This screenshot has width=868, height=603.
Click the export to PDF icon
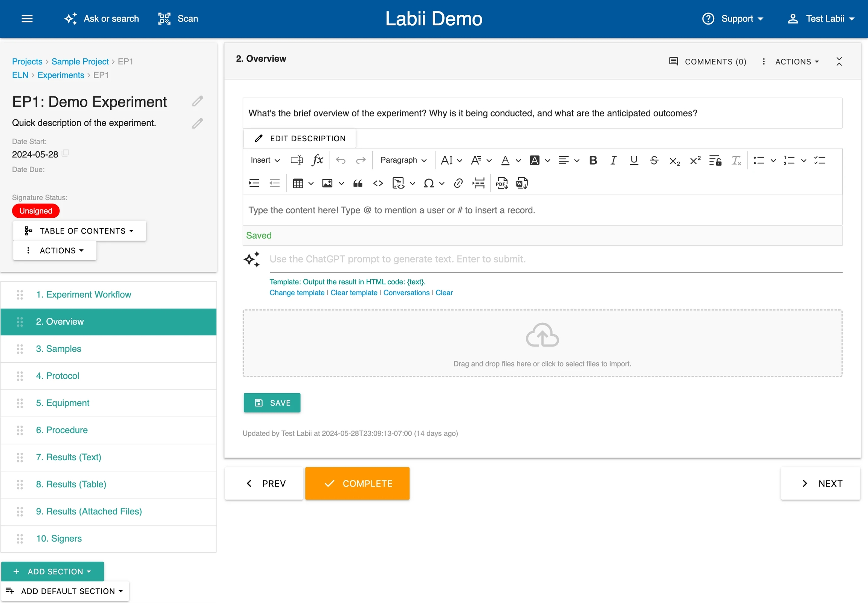[x=501, y=184]
